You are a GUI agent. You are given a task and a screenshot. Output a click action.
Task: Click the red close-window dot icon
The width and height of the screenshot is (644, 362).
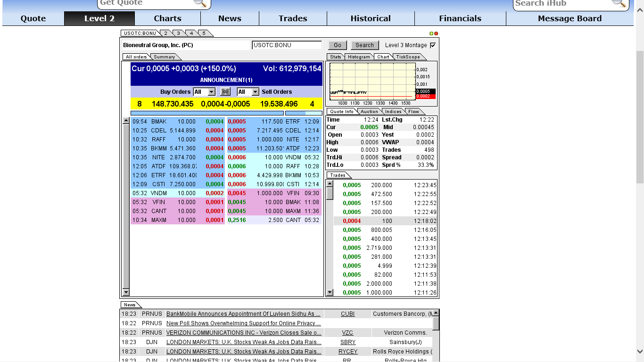pyautogui.click(x=436, y=33)
